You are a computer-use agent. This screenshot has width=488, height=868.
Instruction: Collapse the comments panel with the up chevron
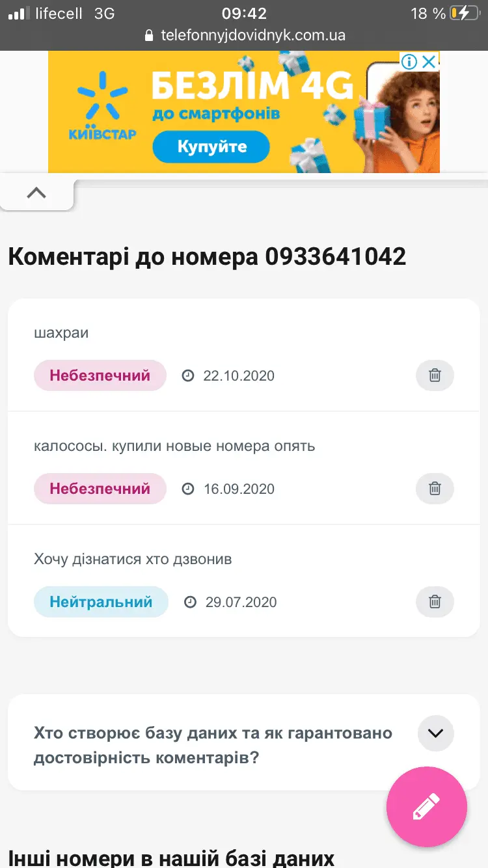pos(36,192)
